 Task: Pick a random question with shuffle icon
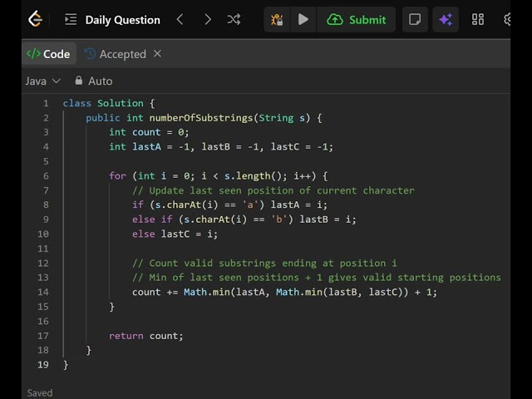coord(234,19)
